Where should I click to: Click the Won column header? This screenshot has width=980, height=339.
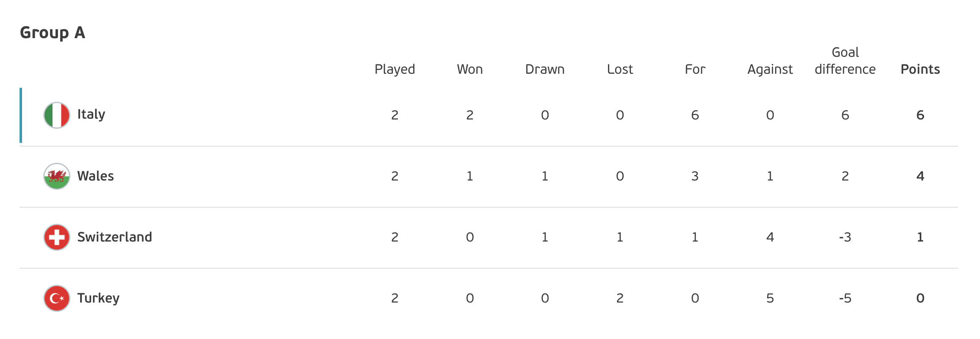point(470,69)
